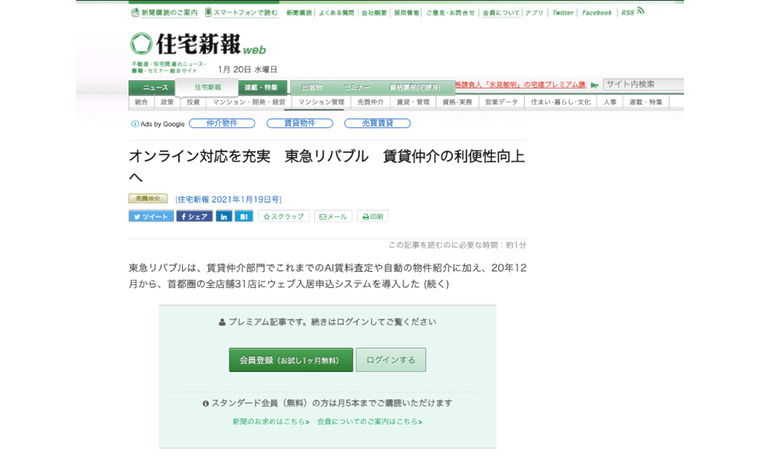Select 売買仲介 in category menu
760x456 pixels.
[370, 102]
